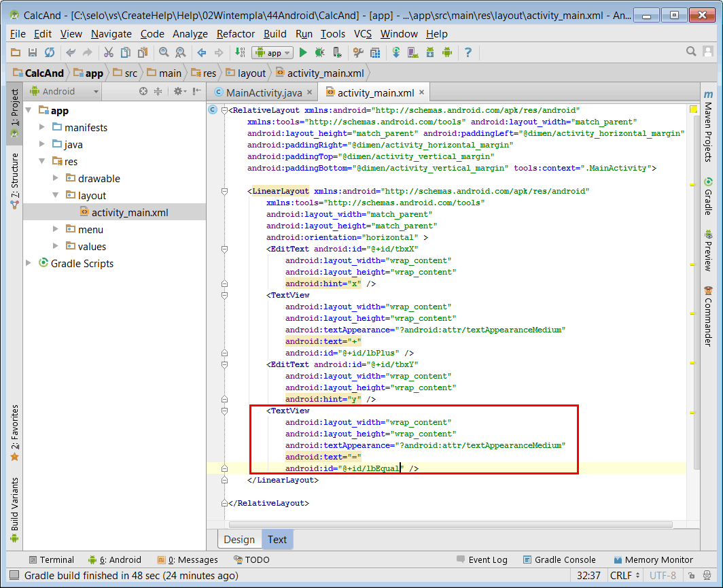Run the app with green play icon
This screenshot has height=588, width=723.
point(303,52)
